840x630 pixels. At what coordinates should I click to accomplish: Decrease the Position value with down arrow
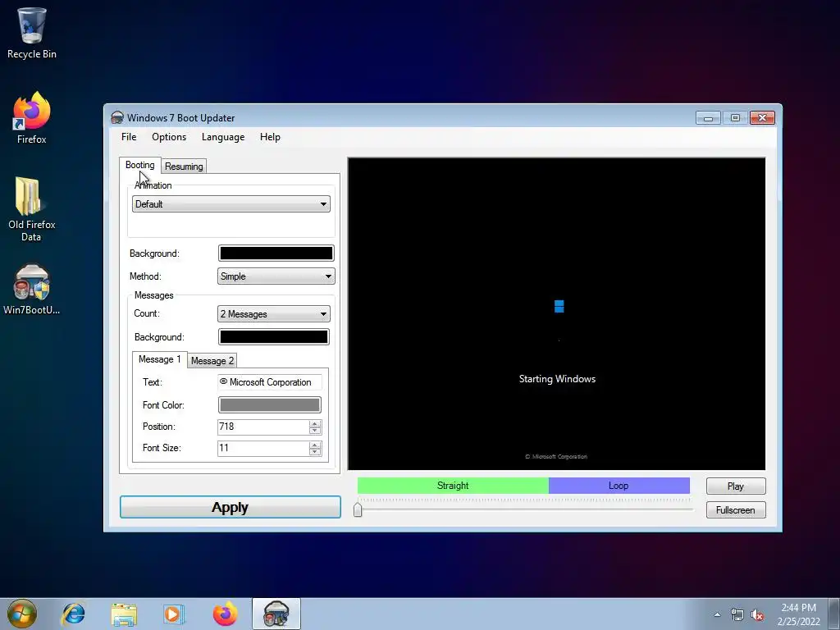315,430
